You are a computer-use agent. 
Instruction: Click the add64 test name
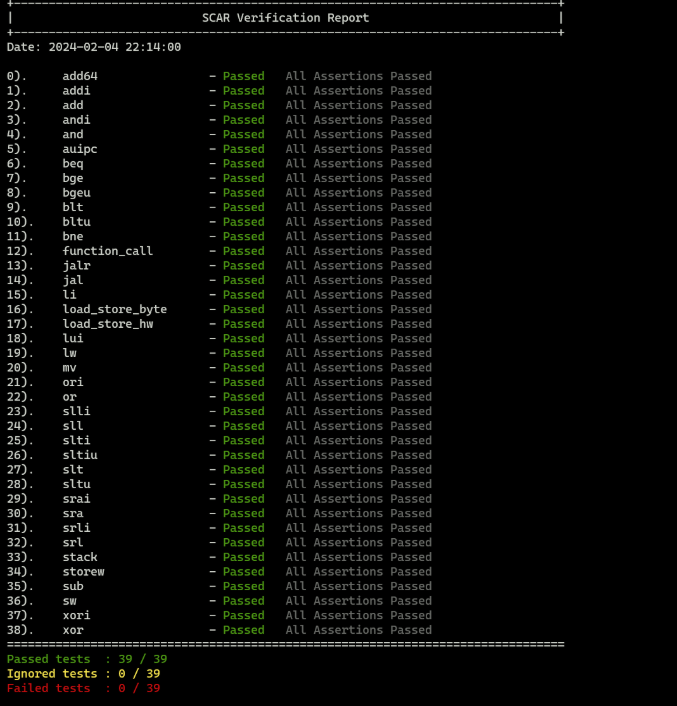coord(80,76)
